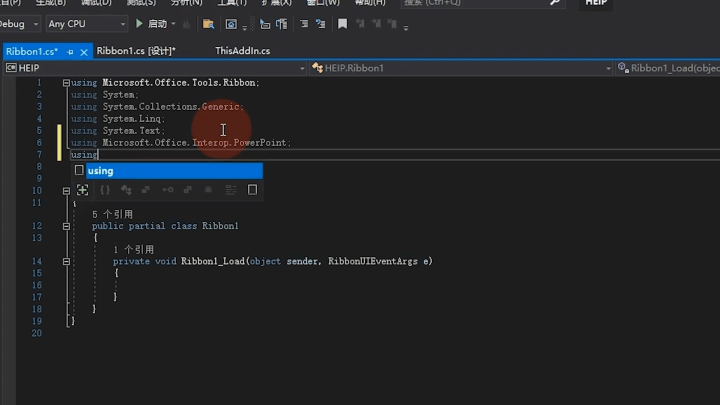Click the next bookmark icon
Viewport: 720px width, 405px height.
[x=376, y=23]
